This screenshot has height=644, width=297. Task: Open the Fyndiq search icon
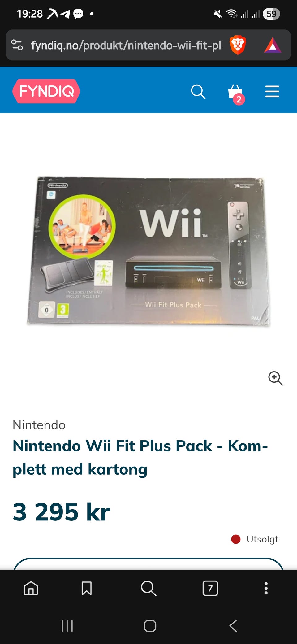coord(198,92)
